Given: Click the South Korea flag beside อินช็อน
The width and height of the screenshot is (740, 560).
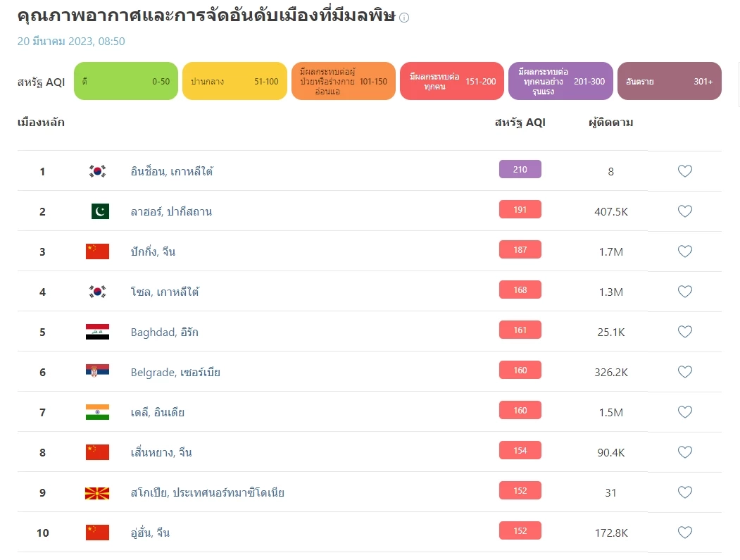Looking at the screenshot, I should 96,170.
